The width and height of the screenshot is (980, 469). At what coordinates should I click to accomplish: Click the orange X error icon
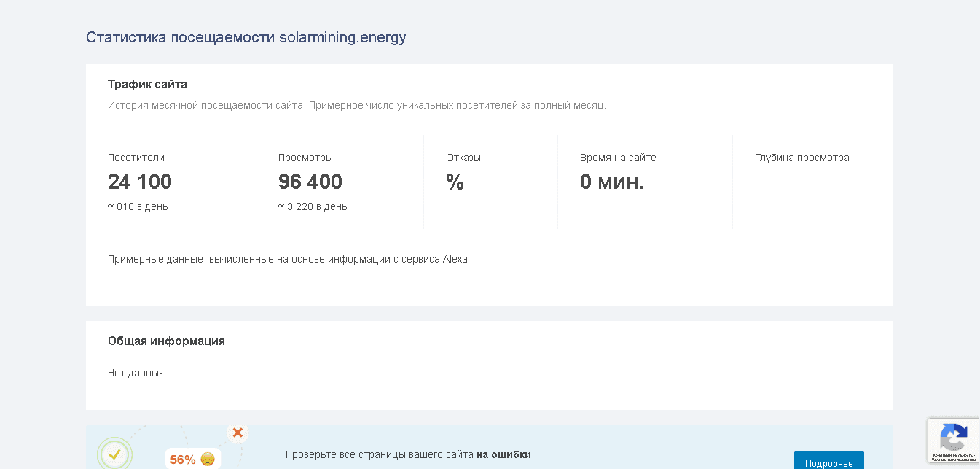tap(238, 433)
